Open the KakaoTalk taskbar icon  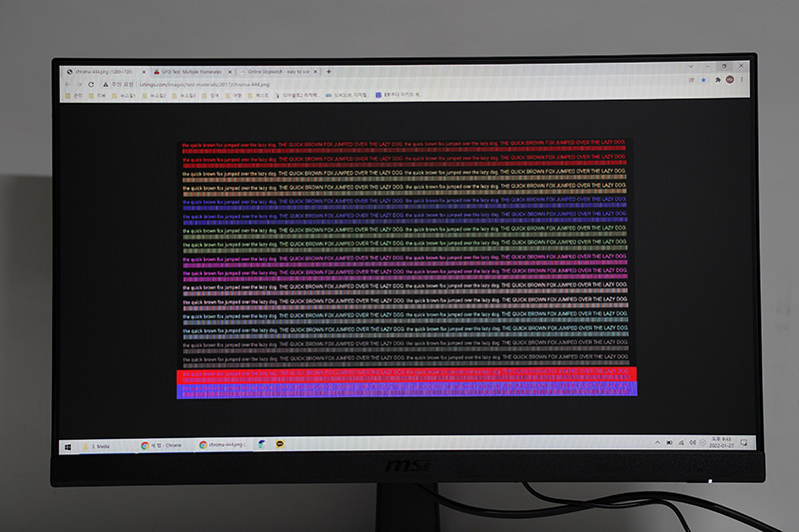click(280, 444)
